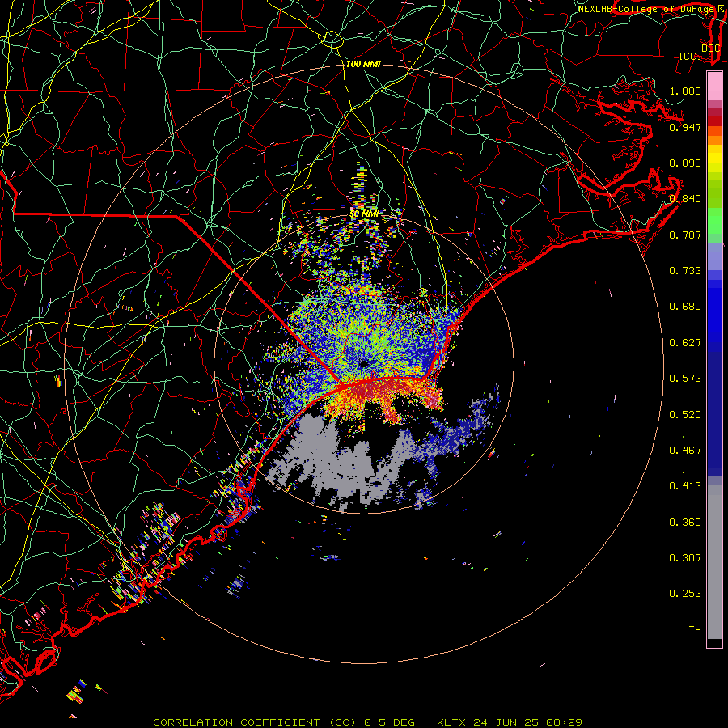
Task: Click the 00:29 timestamp
Action: coord(564,722)
